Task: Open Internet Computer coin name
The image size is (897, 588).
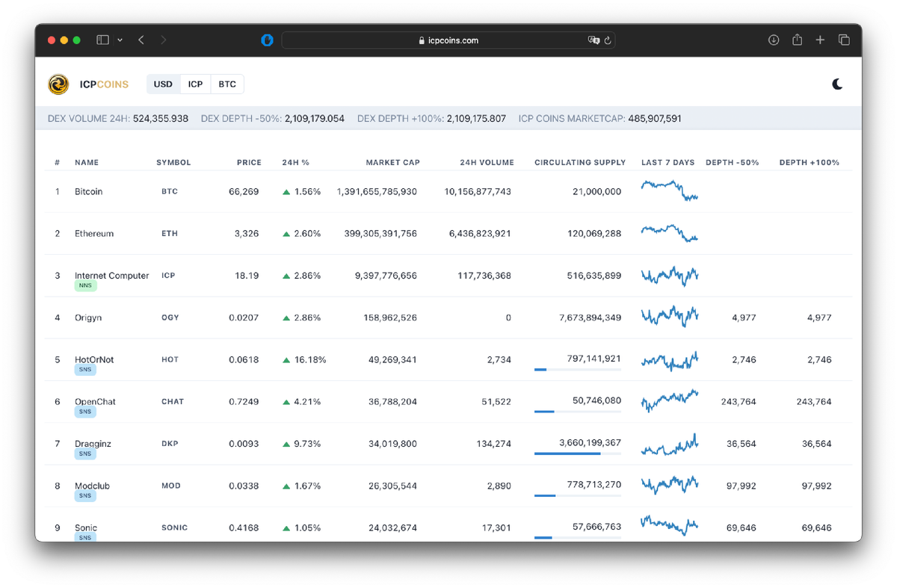Action: [x=112, y=276]
